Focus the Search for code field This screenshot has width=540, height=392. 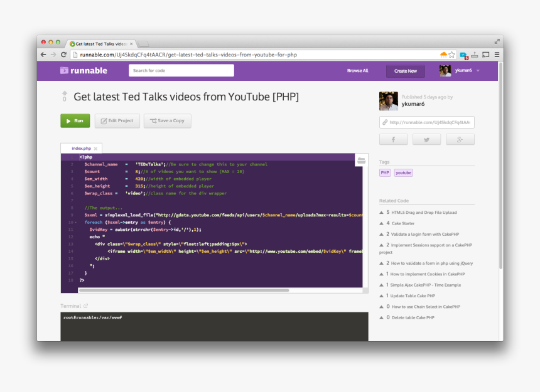[181, 70]
